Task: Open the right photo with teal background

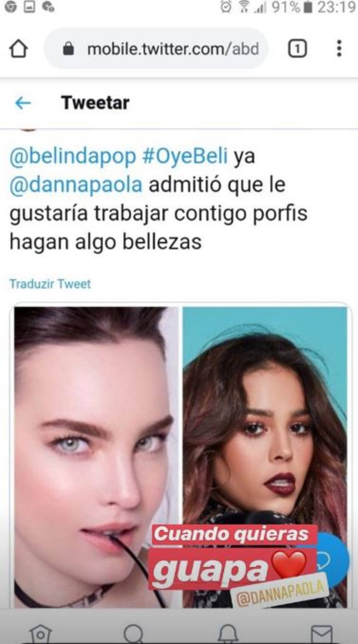Action: tap(265, 457)
